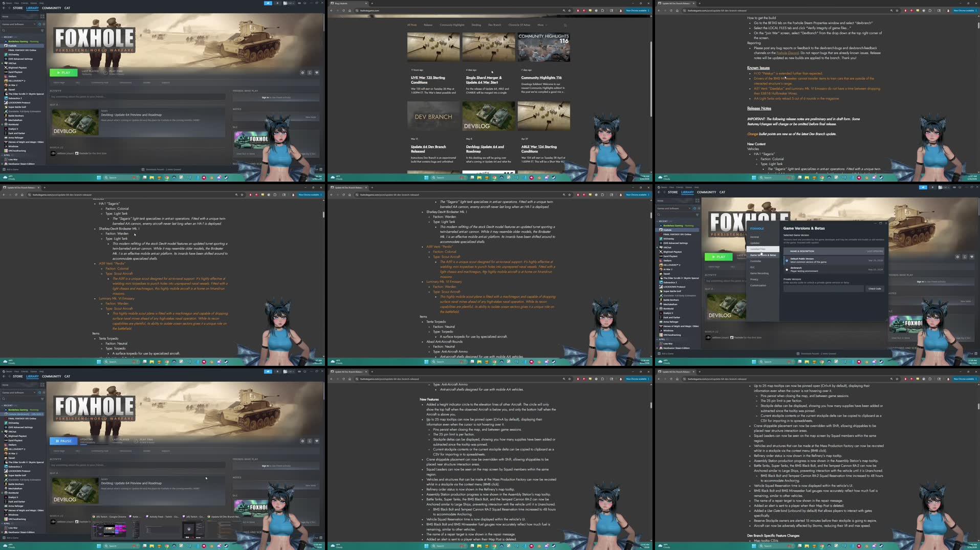The image size is (980, 550).
Task: Open notifications bell in Steam window showing PAUSE
Action: click(278, 371)
